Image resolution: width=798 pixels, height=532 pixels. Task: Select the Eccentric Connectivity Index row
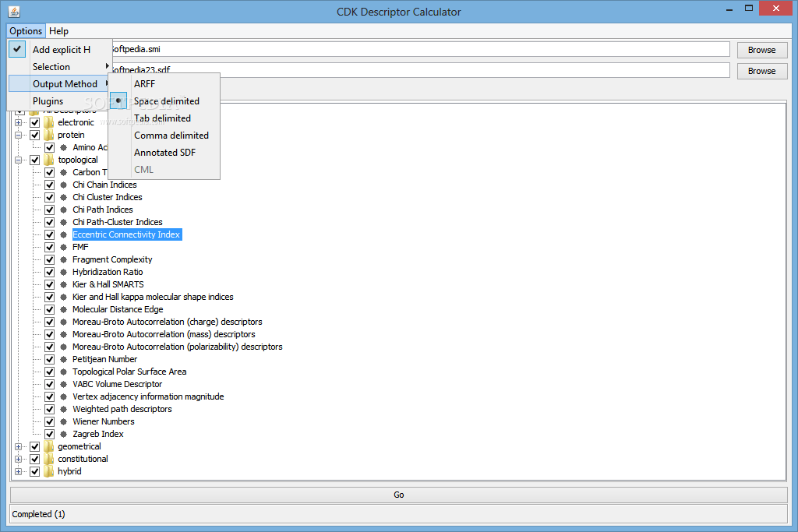coord(126,234)
